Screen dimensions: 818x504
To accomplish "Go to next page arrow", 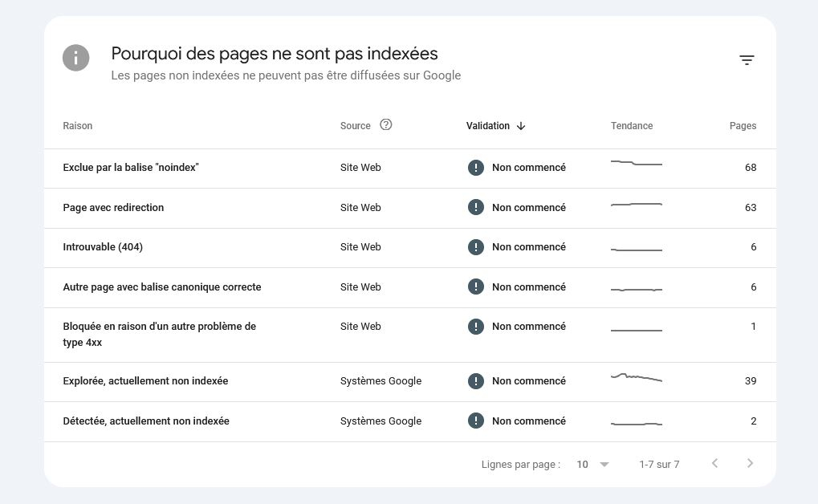I will point(751,463).
